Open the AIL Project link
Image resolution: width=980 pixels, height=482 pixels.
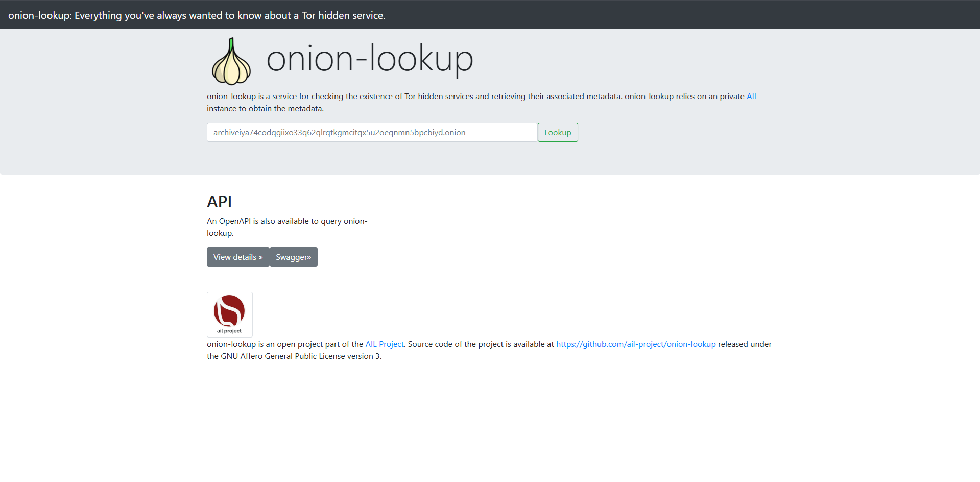click(385, 344)
